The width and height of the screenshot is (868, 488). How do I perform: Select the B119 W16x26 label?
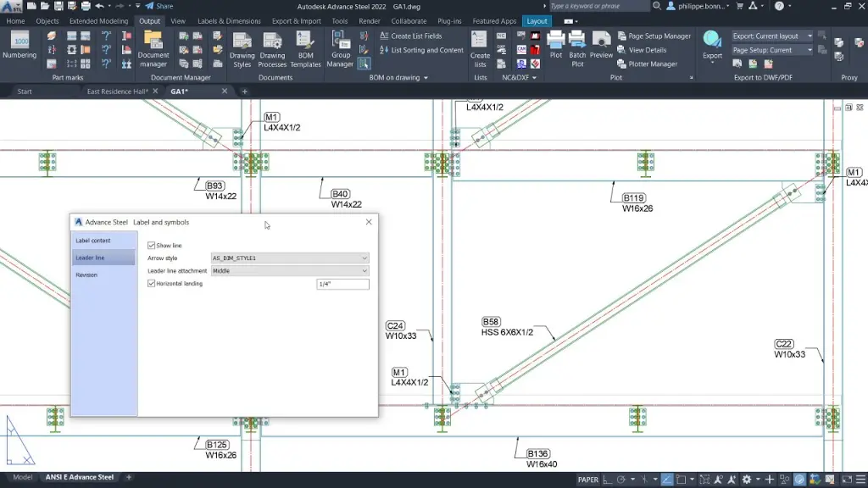click(637, 203)
